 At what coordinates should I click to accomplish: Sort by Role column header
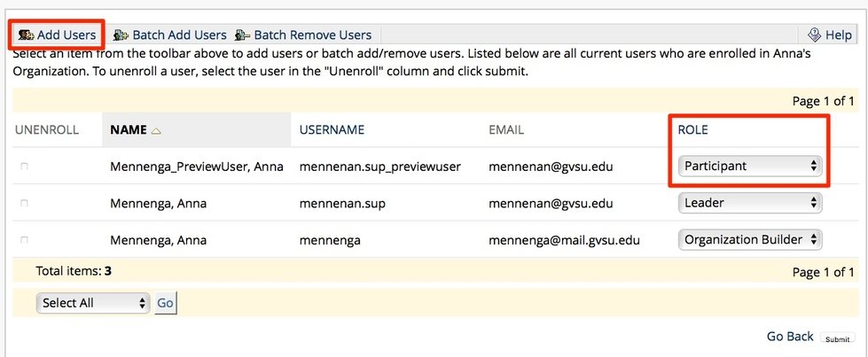pyautogui.click(x=692, y=129)
